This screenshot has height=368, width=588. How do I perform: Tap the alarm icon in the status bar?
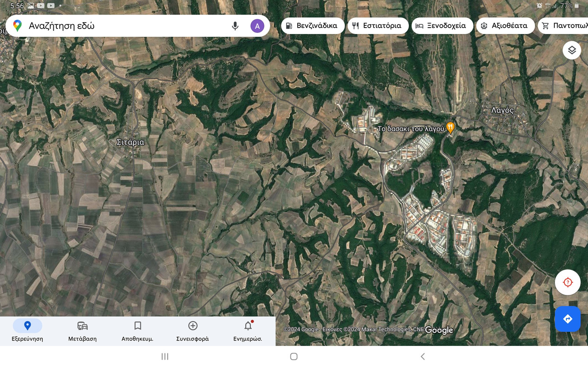click(x=539, y=6)
